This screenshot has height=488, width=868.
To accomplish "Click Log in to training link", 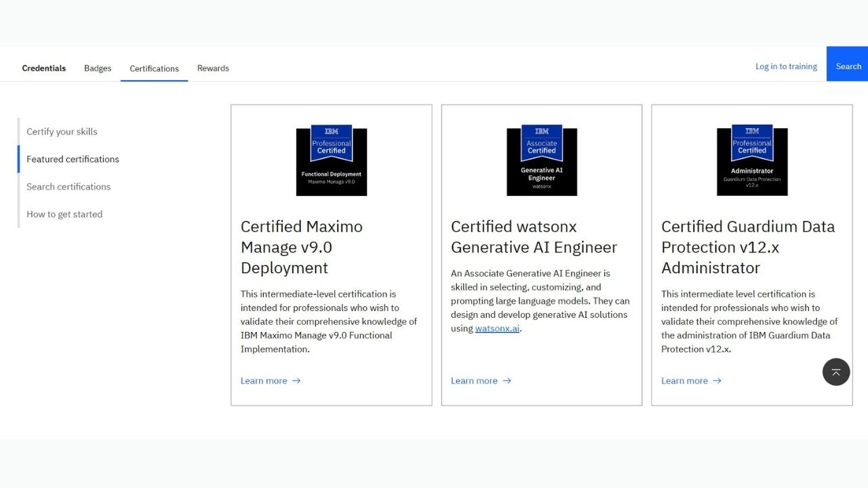I will pos(786,66).
